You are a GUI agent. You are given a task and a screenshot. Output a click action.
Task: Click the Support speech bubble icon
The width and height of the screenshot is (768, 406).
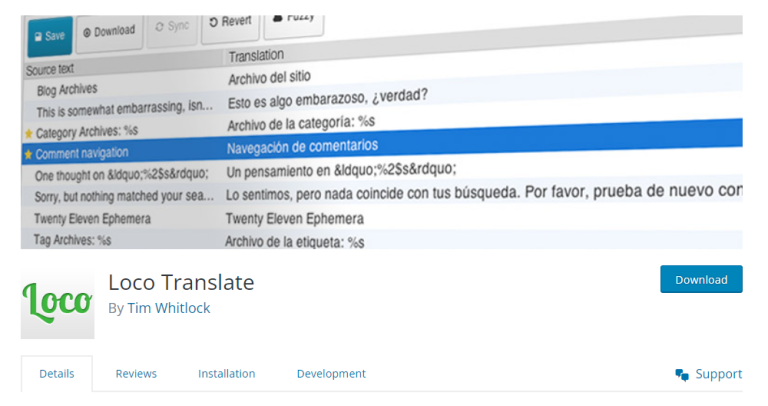click(682, 375)
